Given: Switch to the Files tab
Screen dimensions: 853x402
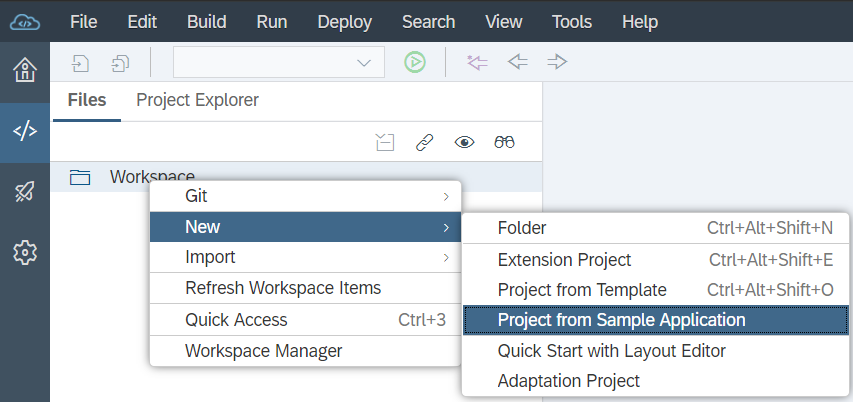Looking at the screenshot, I should coord(87,100).
